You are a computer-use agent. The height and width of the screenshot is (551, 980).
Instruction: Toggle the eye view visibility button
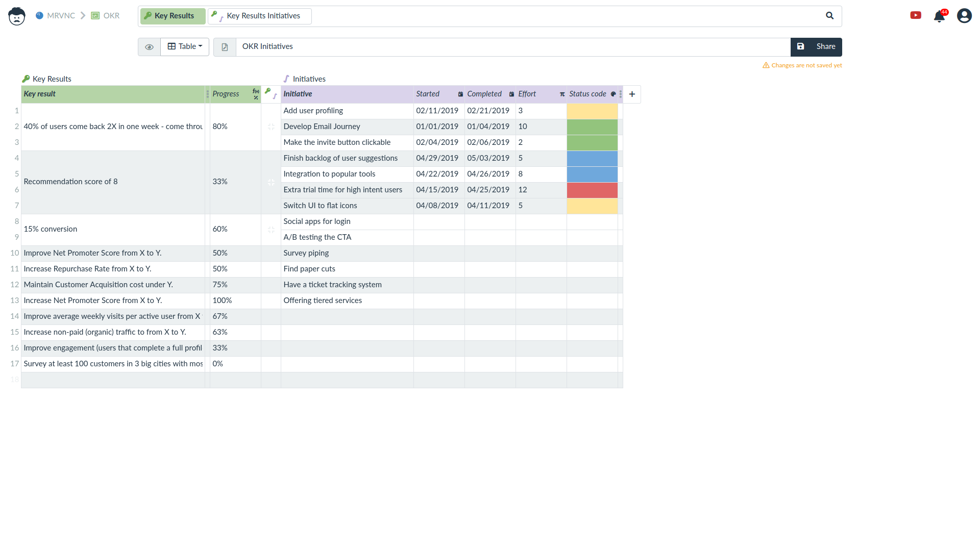(149, 47)
